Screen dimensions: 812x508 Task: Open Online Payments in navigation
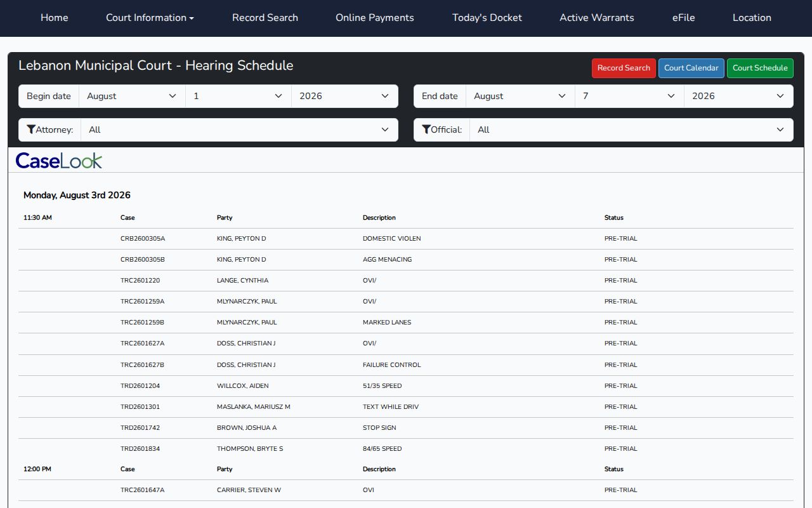click(x=375, y=18)
